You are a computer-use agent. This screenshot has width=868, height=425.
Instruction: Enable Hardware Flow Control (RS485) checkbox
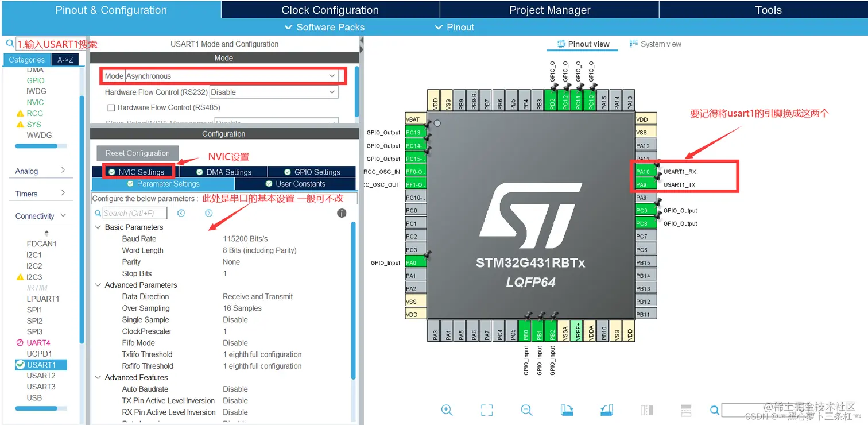click(111, 107)
